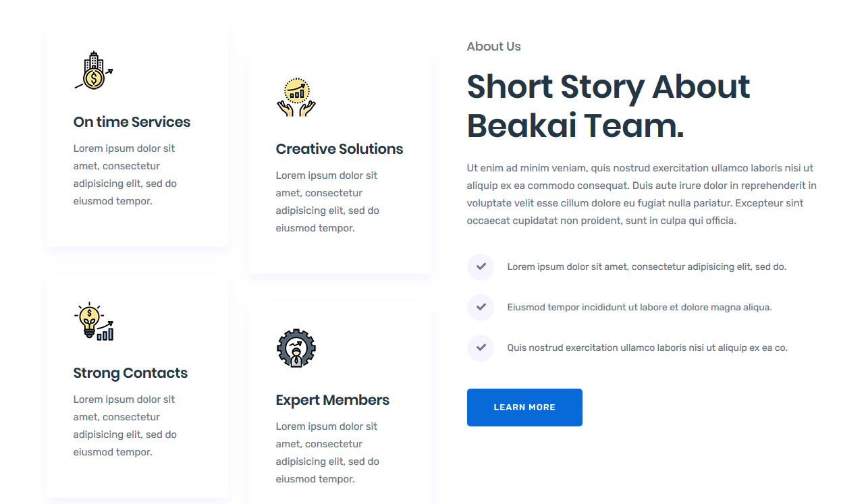Click the text Eiusmod tempor incididunt ut labore
The width and height of the screenshot is (866, 504).
point(639,308)
